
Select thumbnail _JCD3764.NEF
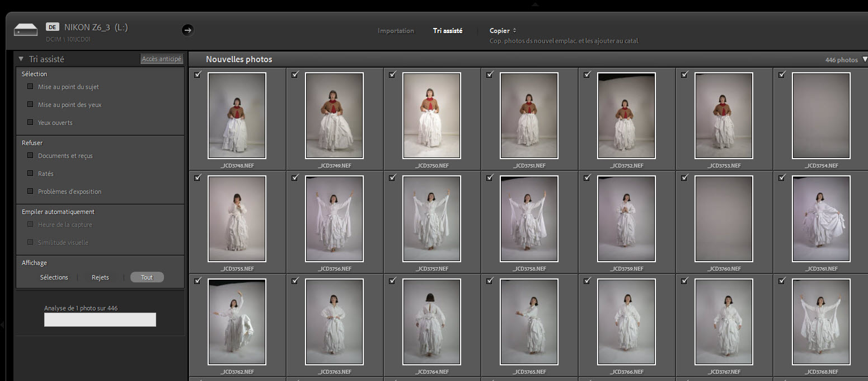[x=431, y=322]
